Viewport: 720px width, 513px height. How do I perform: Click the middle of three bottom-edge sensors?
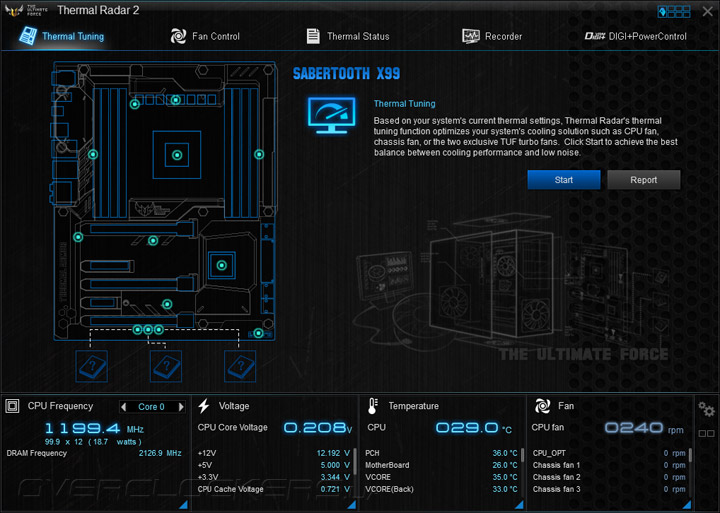[x=148, y=329]
